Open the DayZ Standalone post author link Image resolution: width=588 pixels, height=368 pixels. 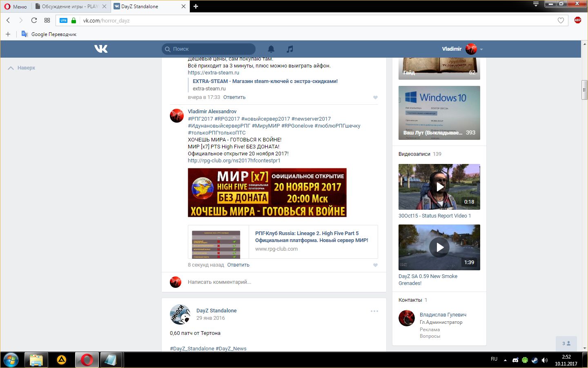coord(216,311)
